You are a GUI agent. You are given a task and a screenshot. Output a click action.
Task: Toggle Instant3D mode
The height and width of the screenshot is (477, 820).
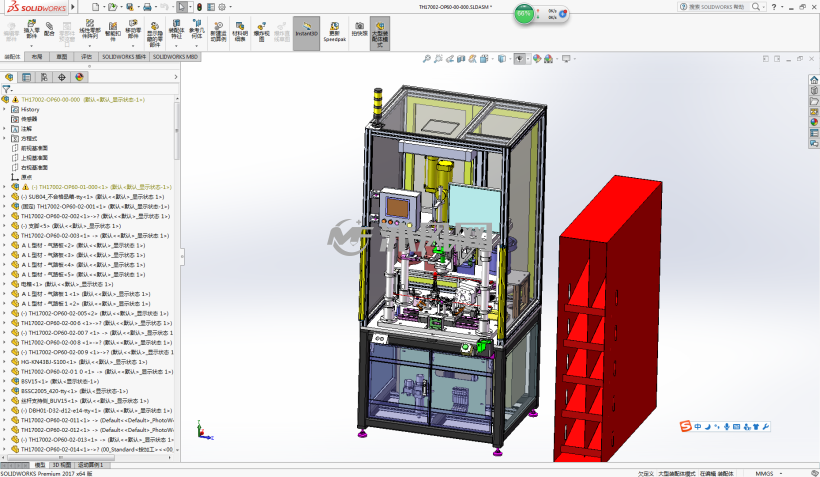click(x=306, y=33)
